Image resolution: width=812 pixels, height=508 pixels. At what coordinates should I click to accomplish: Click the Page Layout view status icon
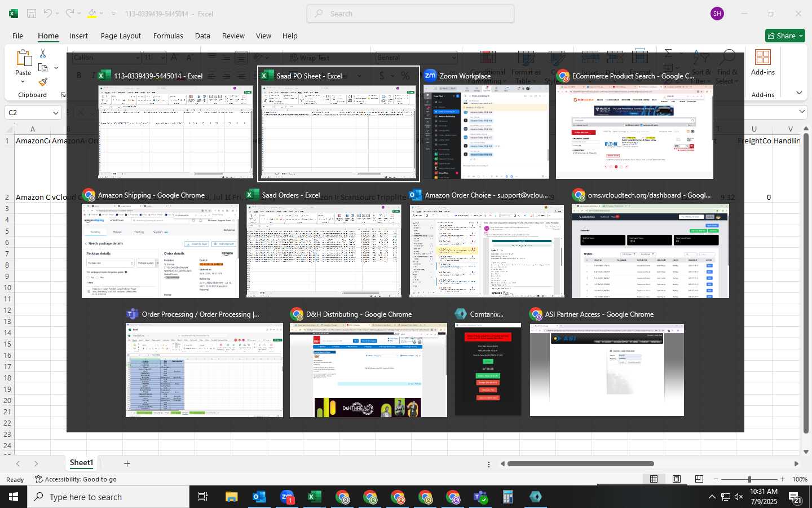(x=677, y=479)
